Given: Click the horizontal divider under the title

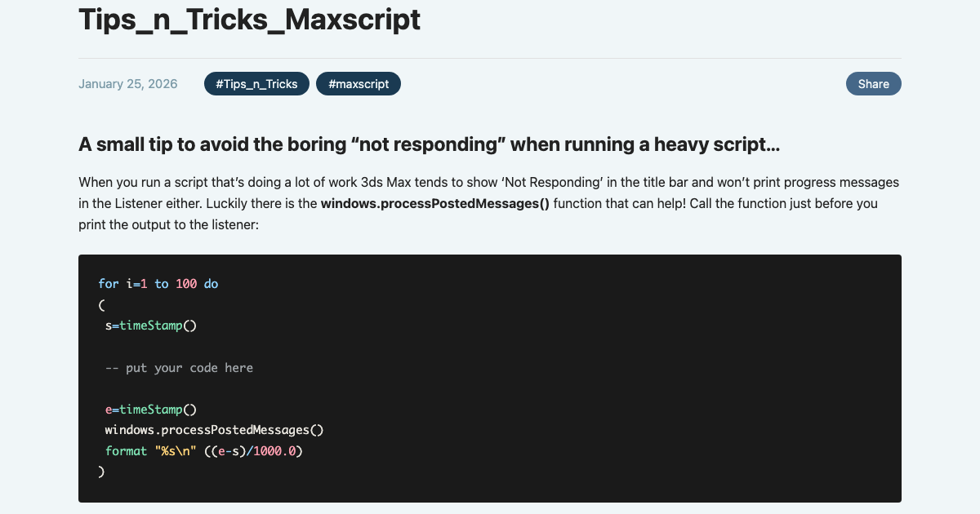Looking at the screenshot, I should pos(490,57).
